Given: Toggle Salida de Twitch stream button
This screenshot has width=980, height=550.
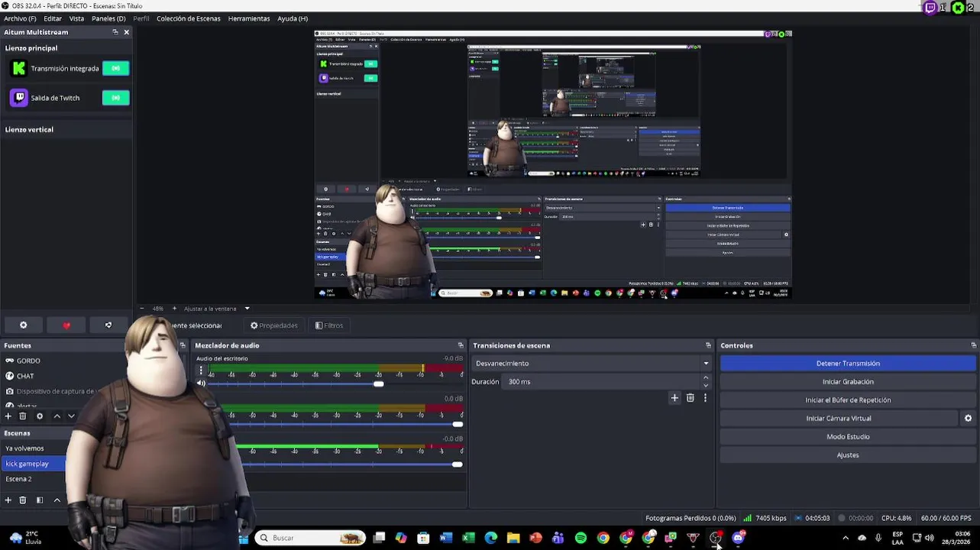Looking at the screenshot, I should click(x=115, y=98).
